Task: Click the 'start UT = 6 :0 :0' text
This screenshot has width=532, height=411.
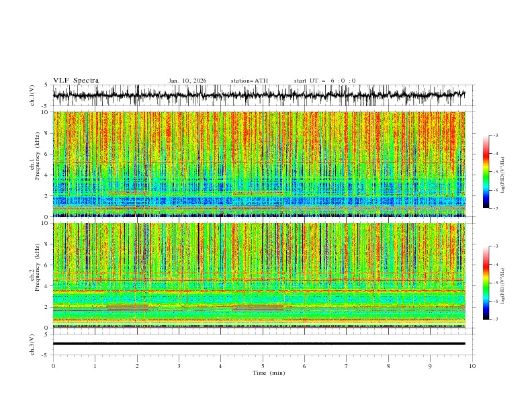Action: pos(324,81)
